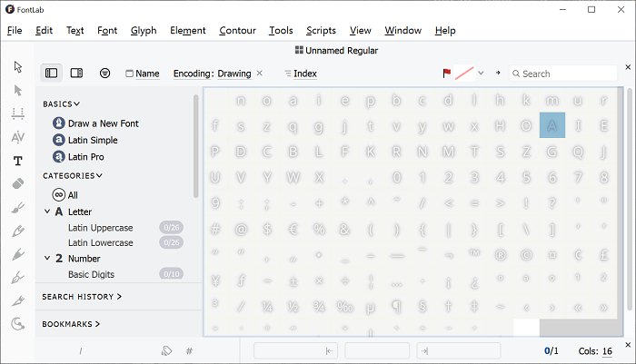Toggle the left sidebar panel

coord(51,73)
